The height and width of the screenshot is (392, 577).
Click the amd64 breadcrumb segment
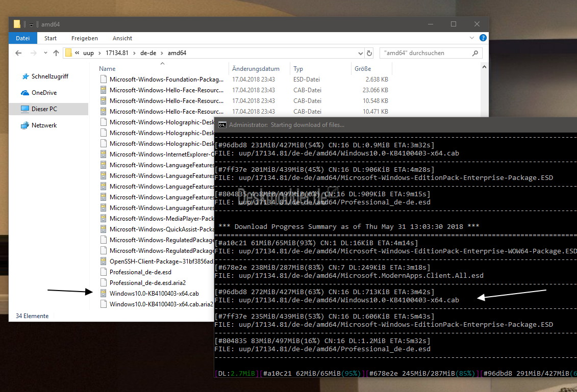(177, 53)
